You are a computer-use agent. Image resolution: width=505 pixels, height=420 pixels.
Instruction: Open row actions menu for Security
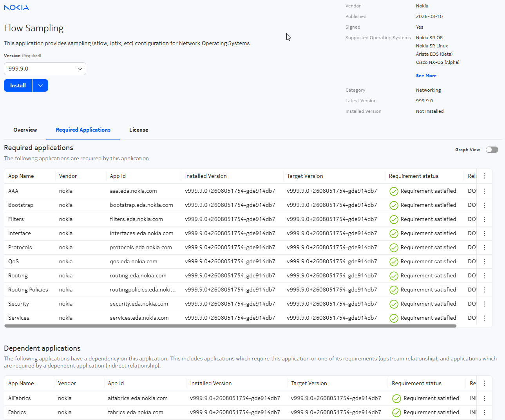[x=484, y=304]
